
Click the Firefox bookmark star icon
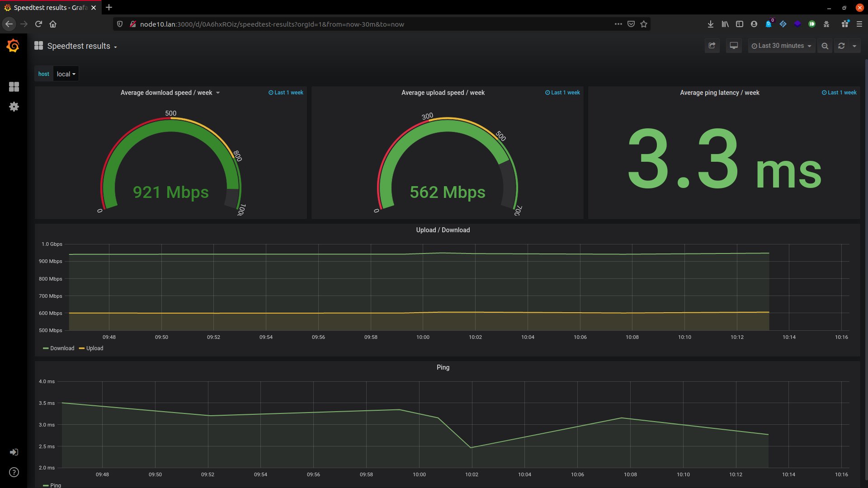(x=644, y=24)
